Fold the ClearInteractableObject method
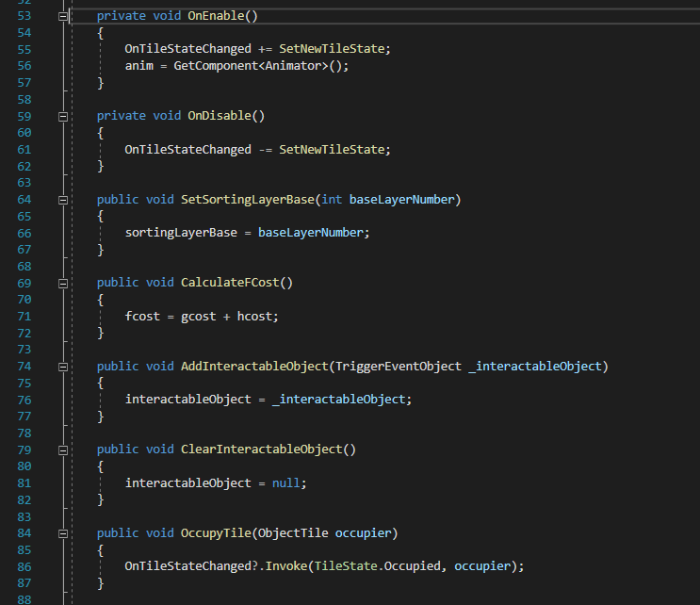700x605 pixels. (63, 450)
